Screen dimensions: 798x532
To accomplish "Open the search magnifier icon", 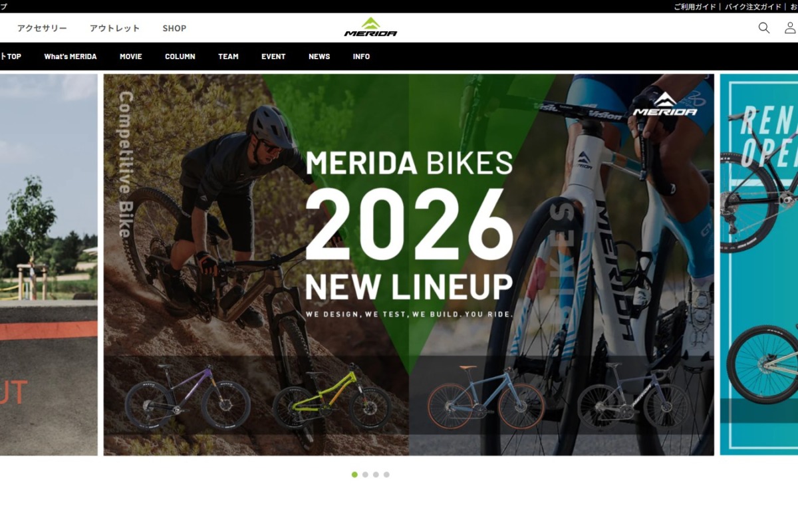I will [x=764, y=28].
